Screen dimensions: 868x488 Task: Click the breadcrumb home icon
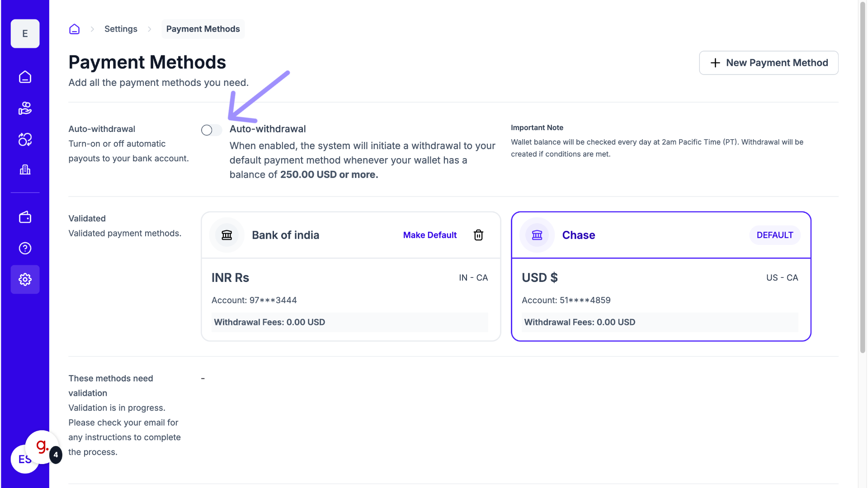coord(74,29)
